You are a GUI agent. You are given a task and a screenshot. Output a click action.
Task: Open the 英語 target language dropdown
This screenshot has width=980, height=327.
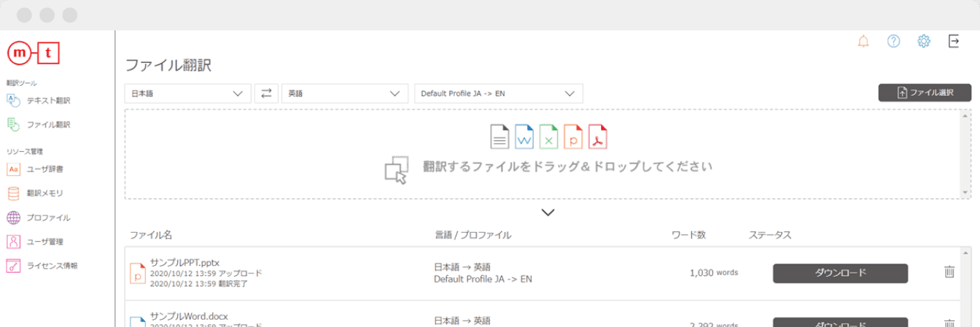tap(344, 94)
